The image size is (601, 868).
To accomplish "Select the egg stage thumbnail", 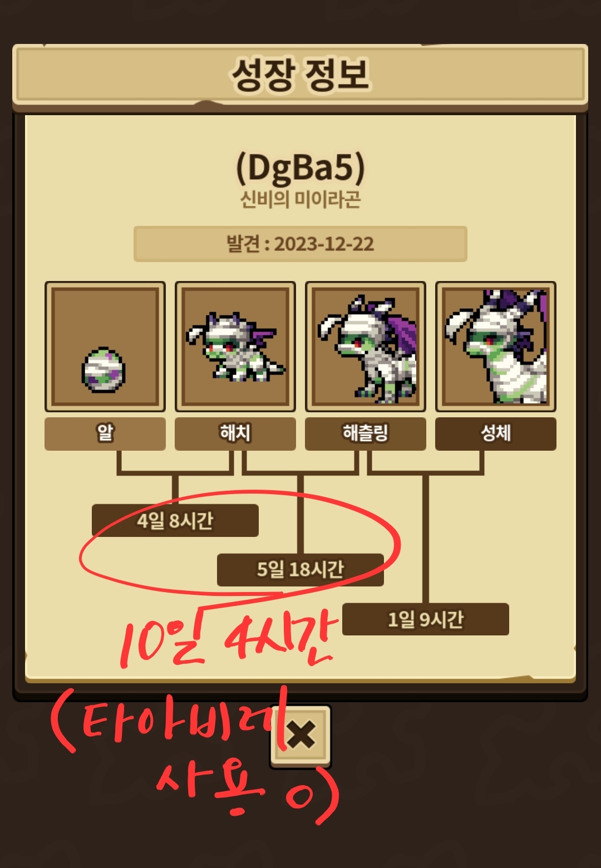I will point(105,346).
